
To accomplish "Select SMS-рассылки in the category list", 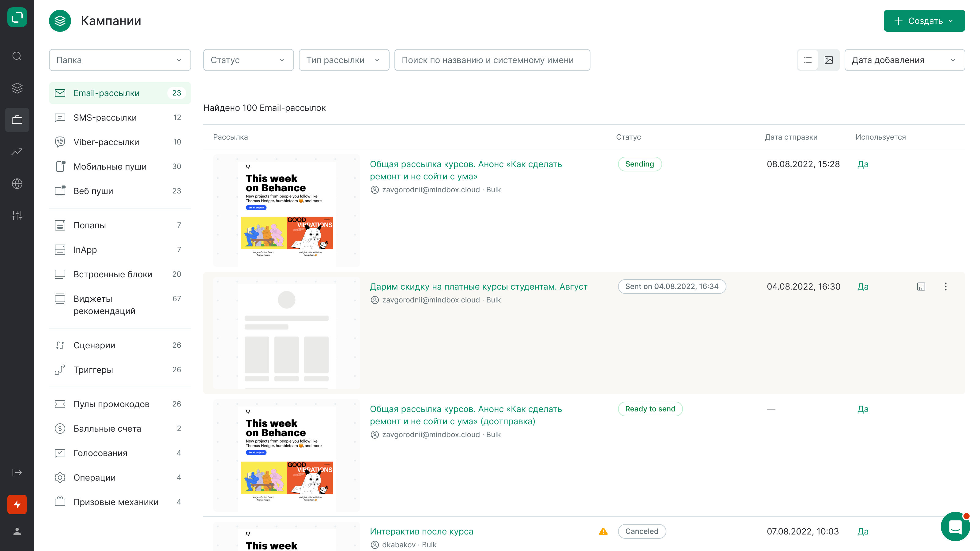I will click(x=120, y=118).
